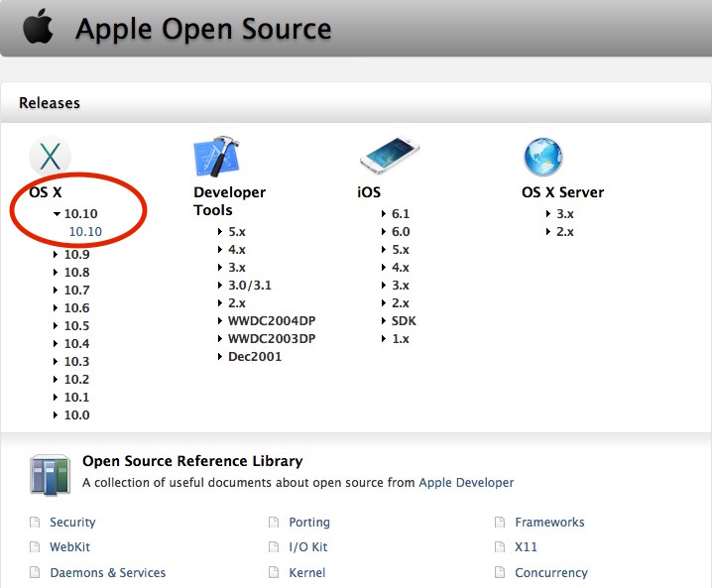Expand the OS X 10.2 releases
712x588 pixels.
(x=56, y=379)
